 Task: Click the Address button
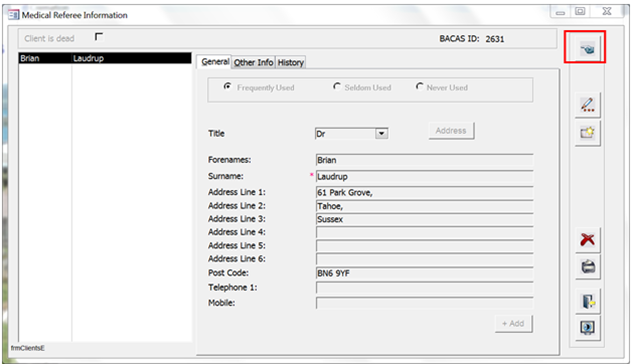point(451,131)
